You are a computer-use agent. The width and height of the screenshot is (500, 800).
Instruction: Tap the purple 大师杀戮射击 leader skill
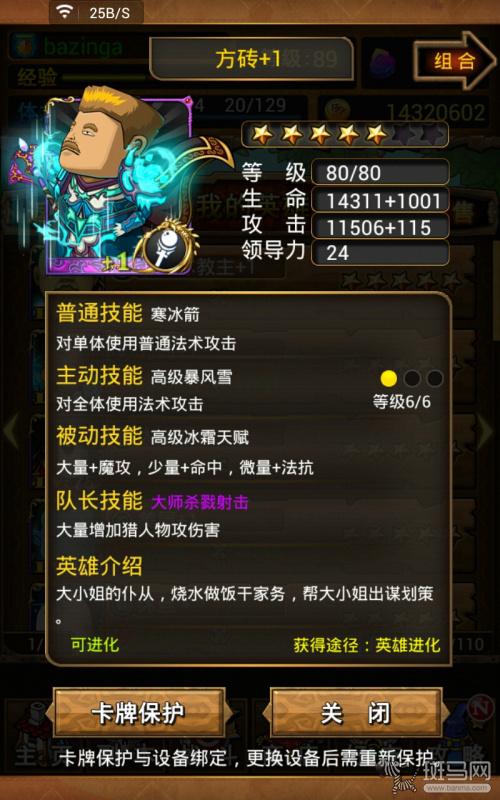coord(200,503)
